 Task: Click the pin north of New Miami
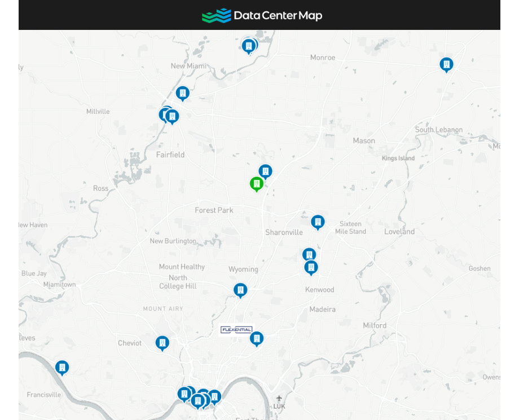(x=249, y=45)
